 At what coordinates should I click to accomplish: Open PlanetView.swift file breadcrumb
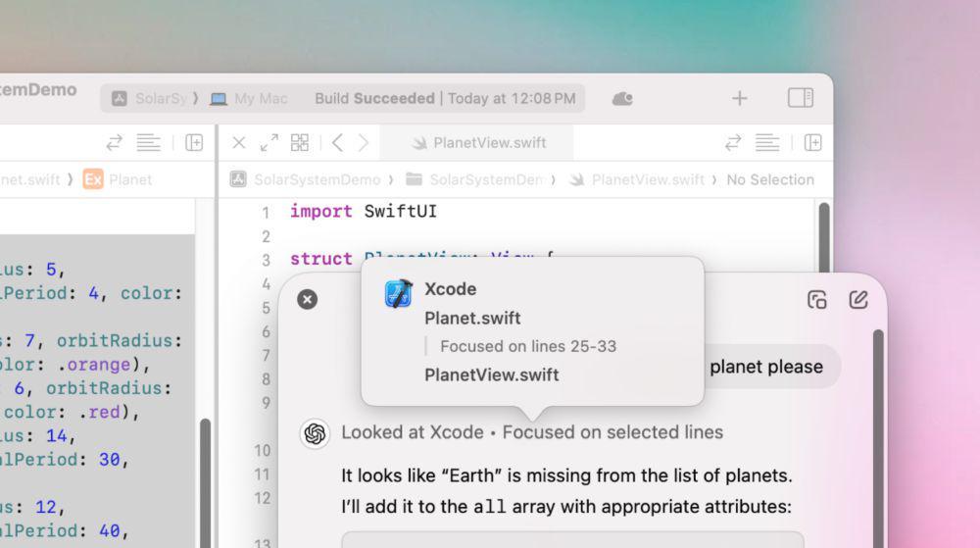[637, 179]
